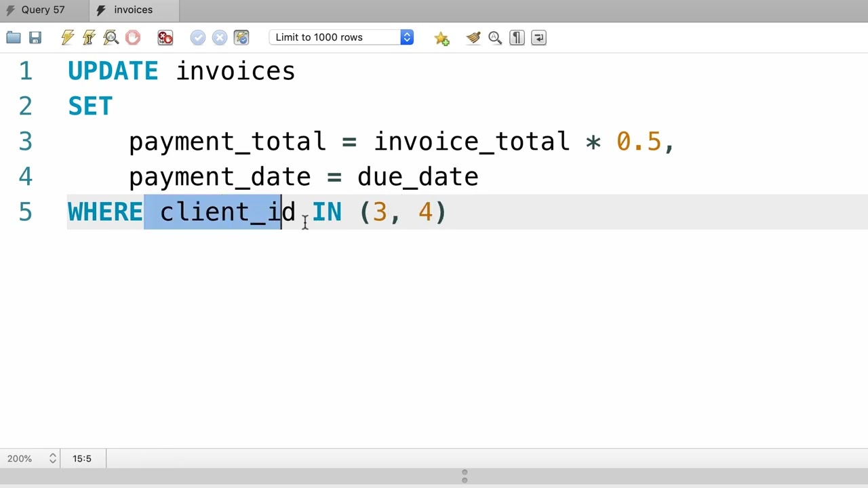The image size is (868, 488).
Task: Open a SQL script file folder icon
Action: (14, 38)
